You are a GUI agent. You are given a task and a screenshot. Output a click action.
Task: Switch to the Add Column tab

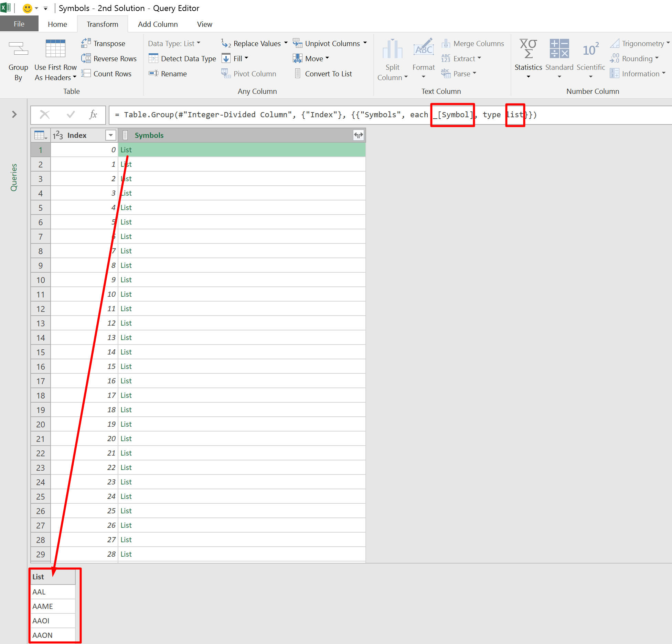(x=158, y=24)
